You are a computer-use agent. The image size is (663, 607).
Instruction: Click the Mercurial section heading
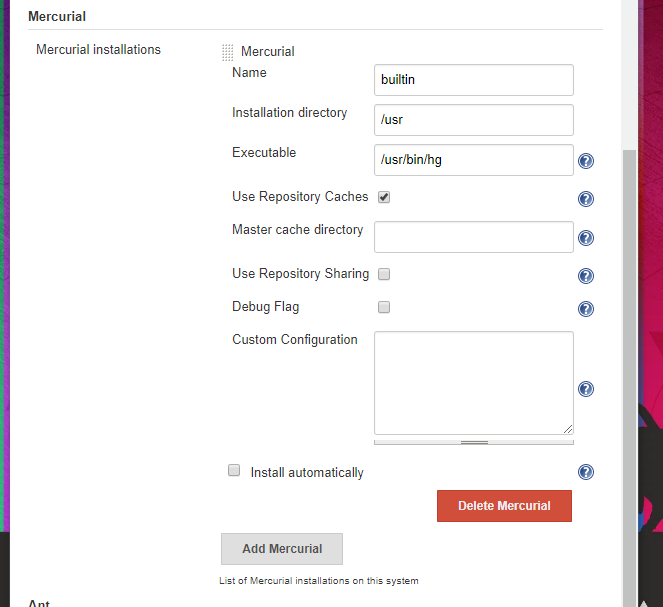point(57,16)
